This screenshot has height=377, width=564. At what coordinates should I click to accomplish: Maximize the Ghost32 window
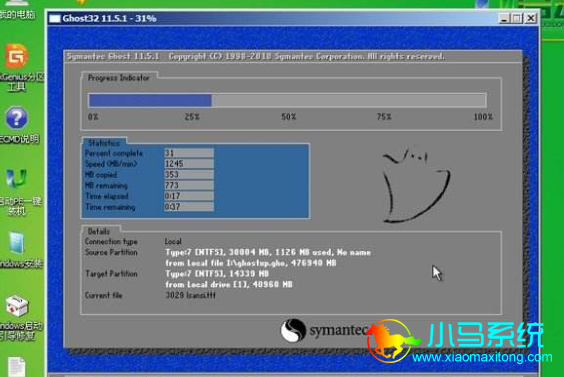(x=517, y=18)
